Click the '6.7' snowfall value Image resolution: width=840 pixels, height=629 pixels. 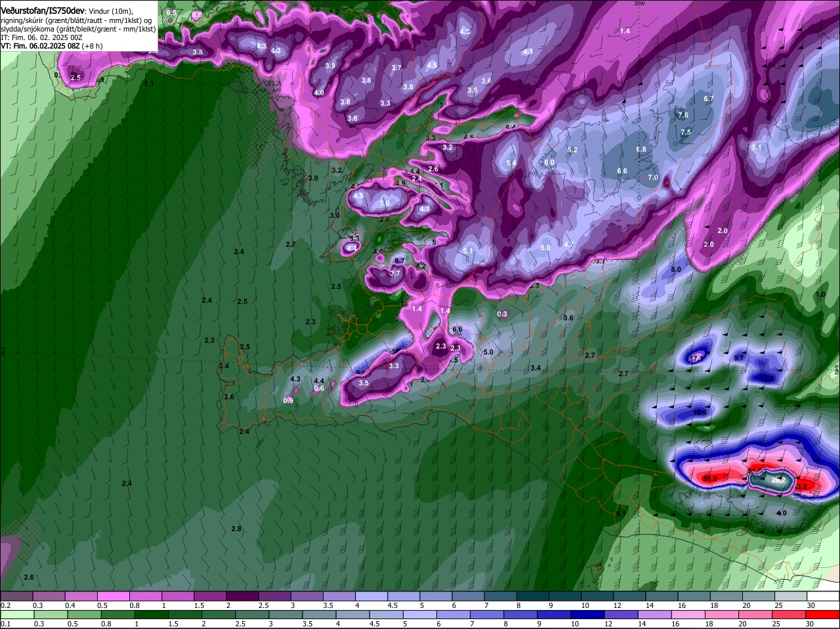click(709, 98)
